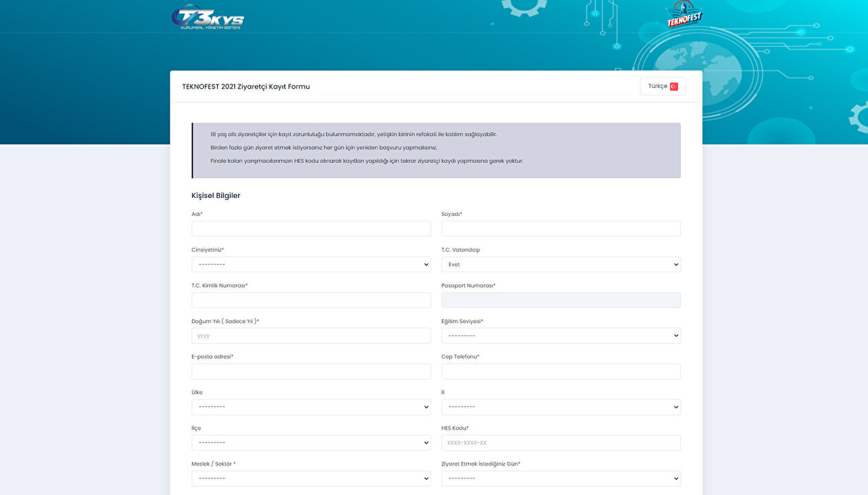Expand the Meslek / Sektör dropdown
Viewport: 868px width, 495px height.
click(311, 478)
